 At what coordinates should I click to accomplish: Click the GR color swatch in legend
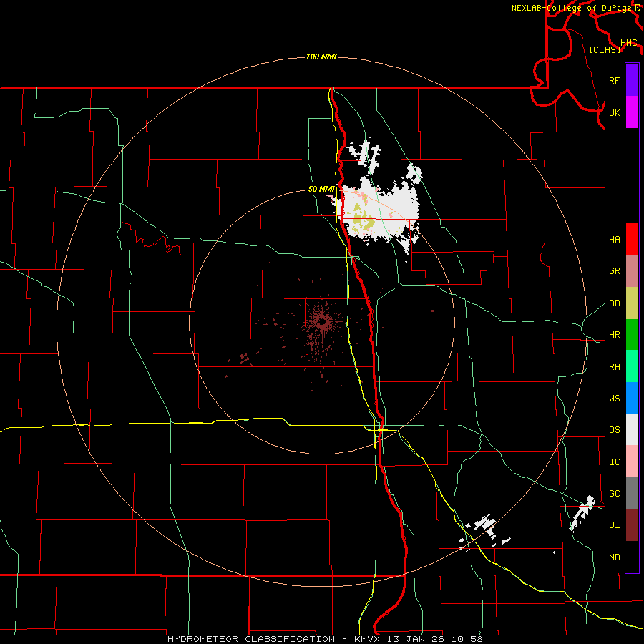tap(632, 271)
